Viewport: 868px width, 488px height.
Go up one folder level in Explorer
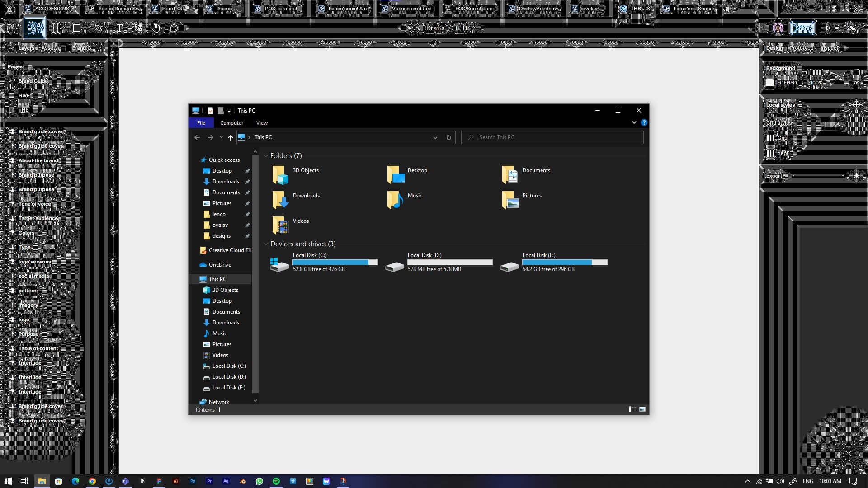pos(231,137)
